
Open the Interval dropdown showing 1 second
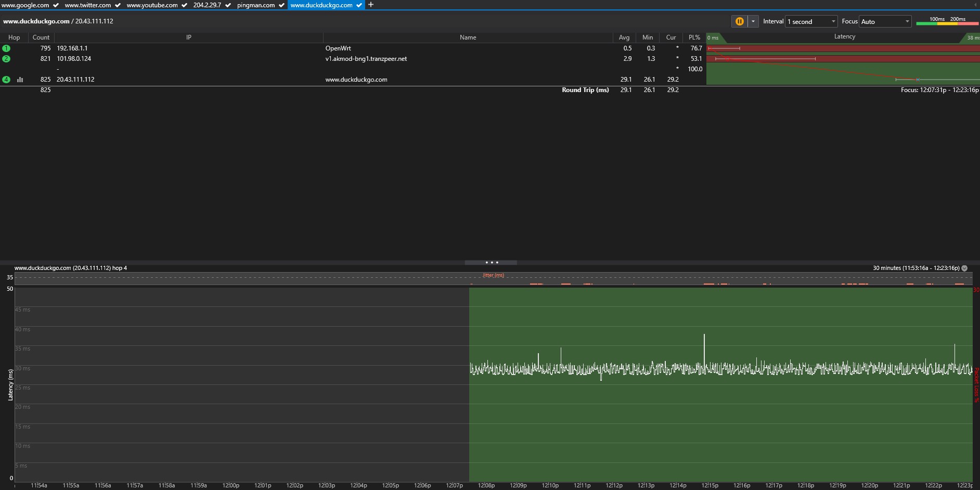pyautogui.click(x=811, y=21)
